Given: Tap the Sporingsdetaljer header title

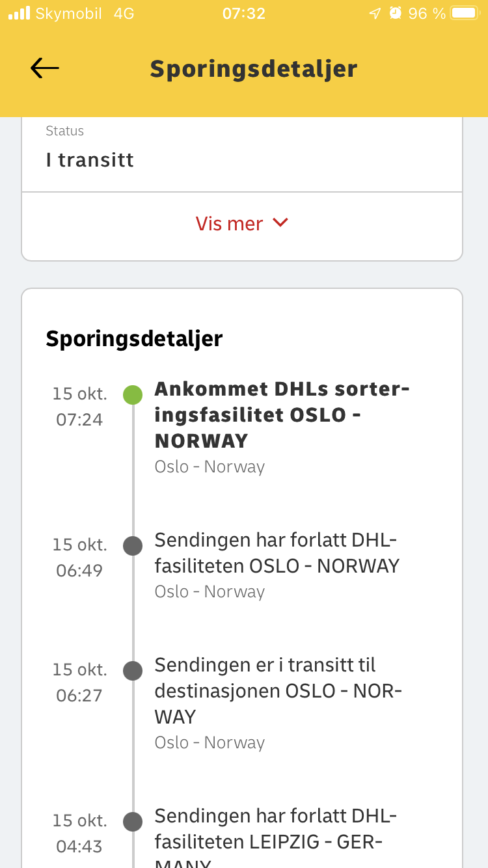Looking at the screenshot, I should pyautogui.click(x=254, y=69).
